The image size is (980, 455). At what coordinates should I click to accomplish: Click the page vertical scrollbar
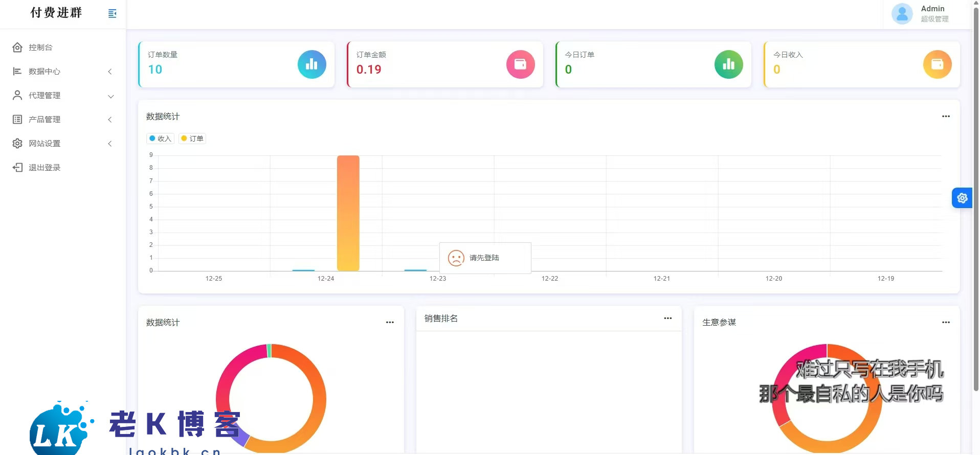click(975, 204)
